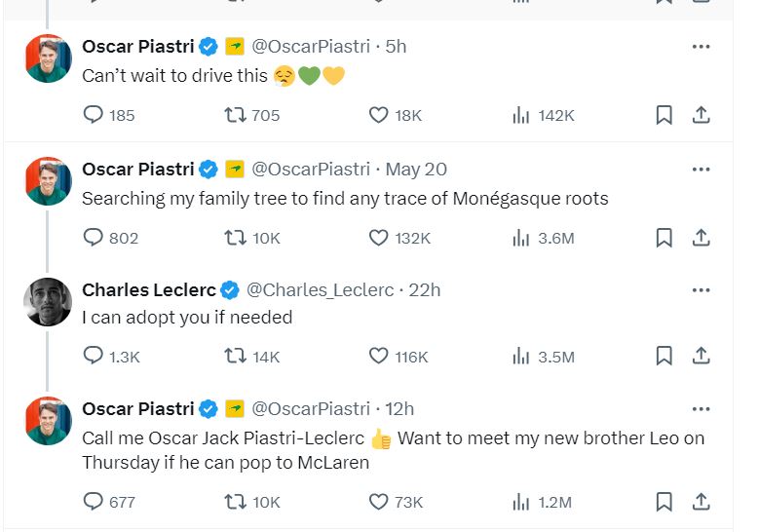Open more menu on the May 20 tweet
Screen dimensions: 759x532
point(701,170)
